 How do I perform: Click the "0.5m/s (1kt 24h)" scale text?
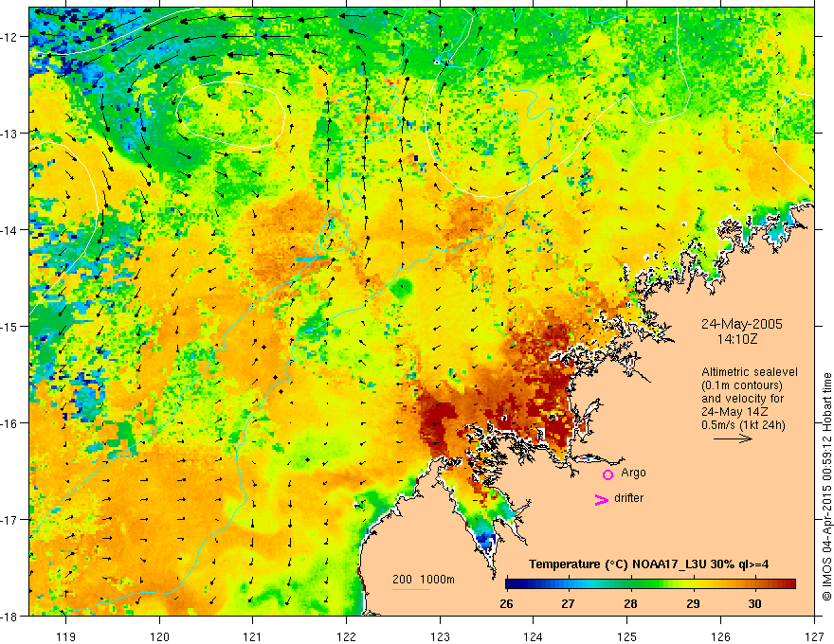(x=743, y=425)
